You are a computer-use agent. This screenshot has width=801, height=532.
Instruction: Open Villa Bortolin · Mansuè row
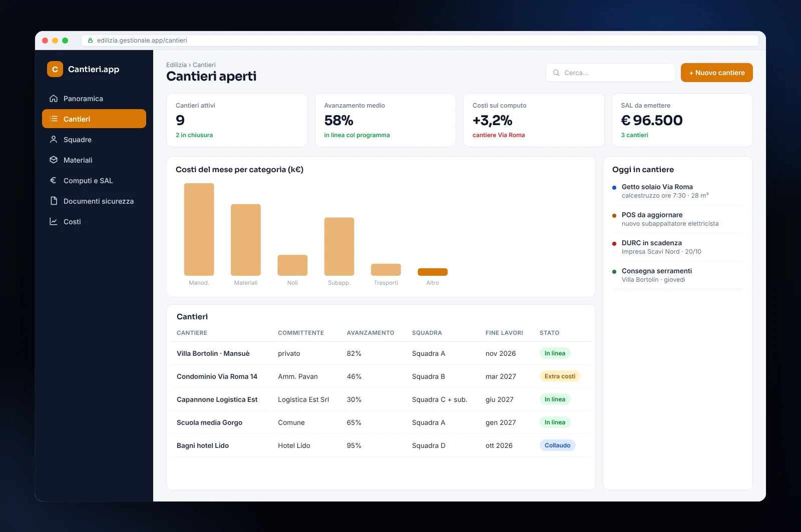point(380,353)
